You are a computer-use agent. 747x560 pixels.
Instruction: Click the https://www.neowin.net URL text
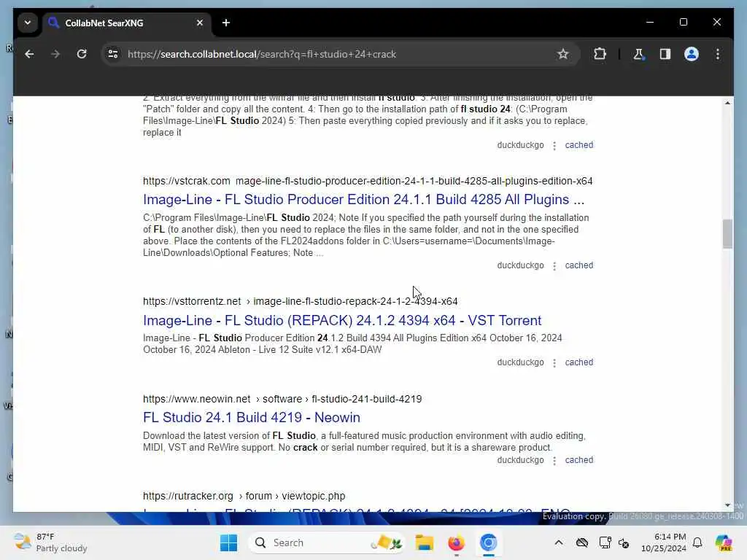pos(197,399)
